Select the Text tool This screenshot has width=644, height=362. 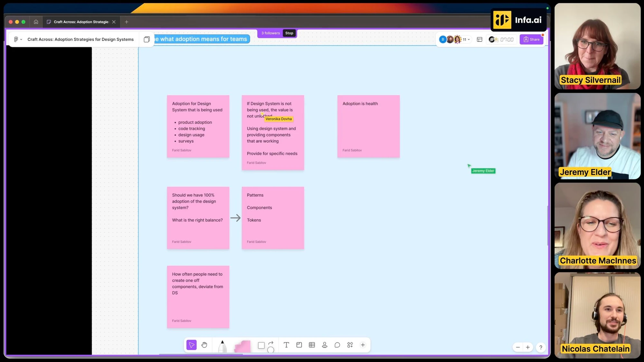(286, 345)
